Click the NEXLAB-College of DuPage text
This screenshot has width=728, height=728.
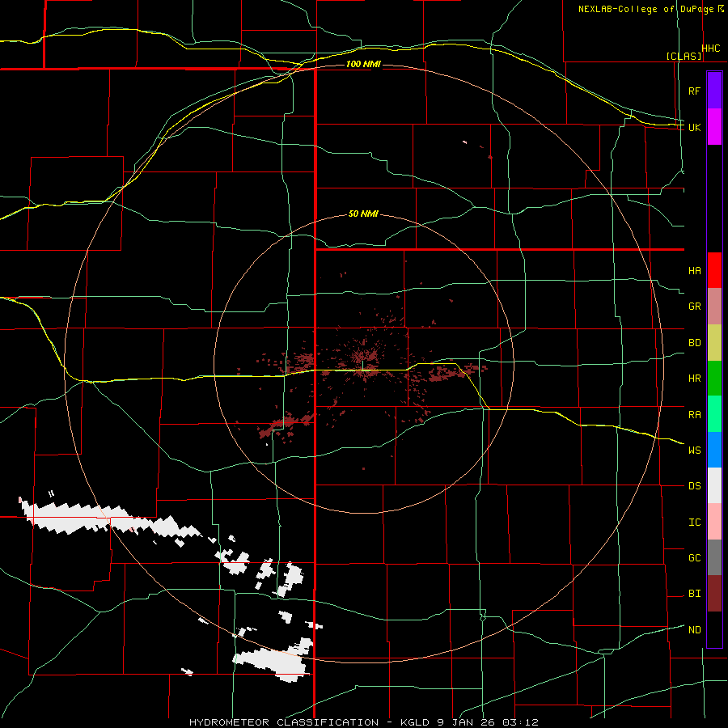tap(645, 9)
